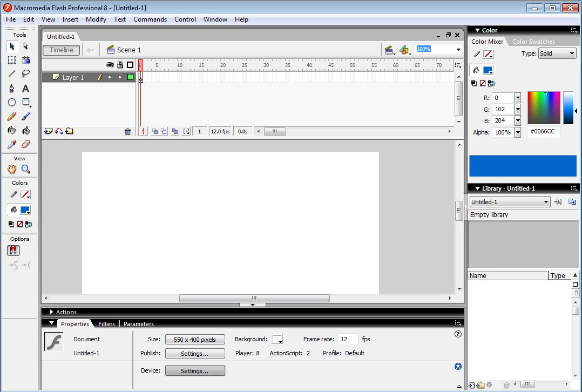
Task: Open the B value slider dropdown
Action: pos(518,120)
